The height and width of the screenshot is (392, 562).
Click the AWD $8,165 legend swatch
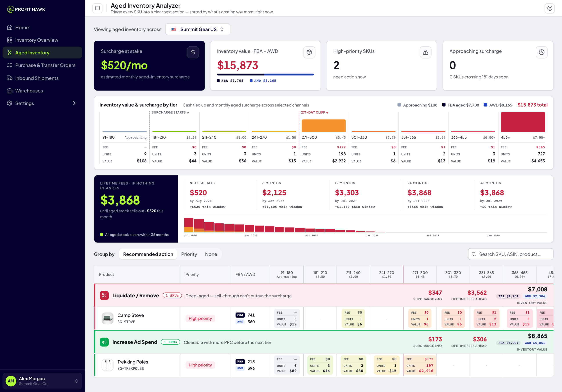[251, 81]
